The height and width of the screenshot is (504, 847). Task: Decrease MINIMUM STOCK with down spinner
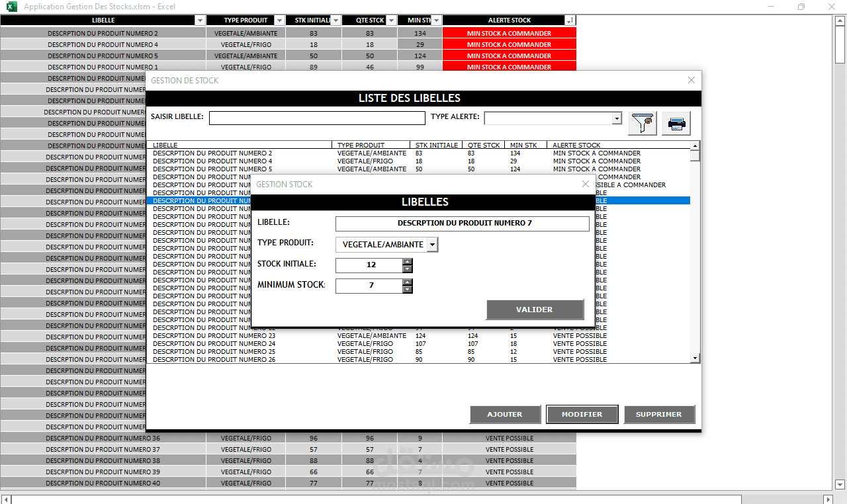click(408, 289)
